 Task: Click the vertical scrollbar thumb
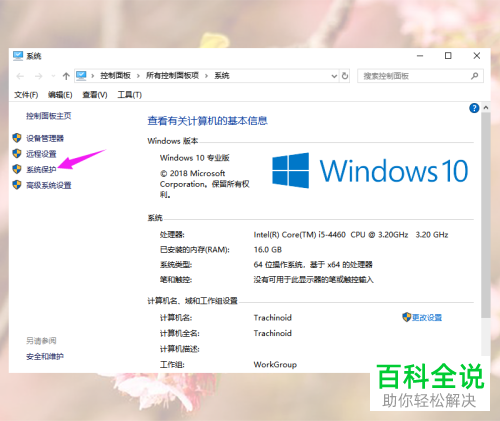pos(486,215)
